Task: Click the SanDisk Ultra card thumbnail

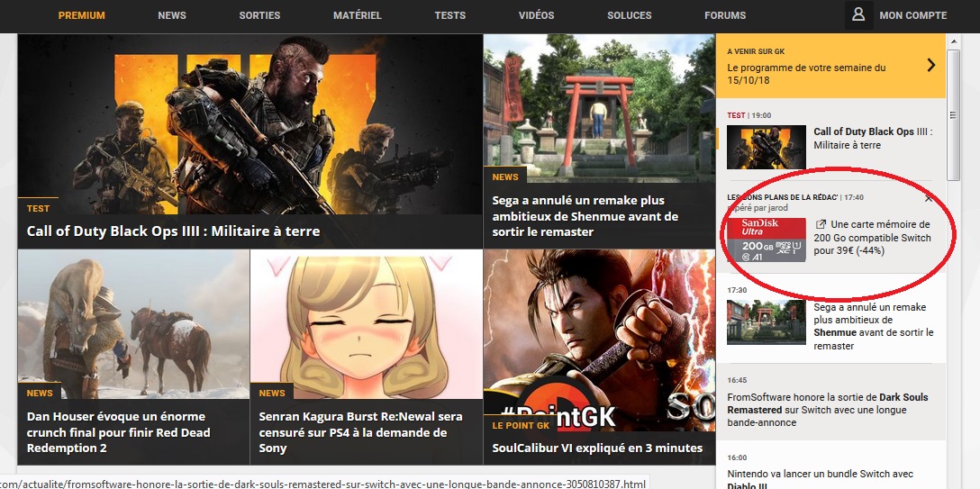Action: (767, 240)
